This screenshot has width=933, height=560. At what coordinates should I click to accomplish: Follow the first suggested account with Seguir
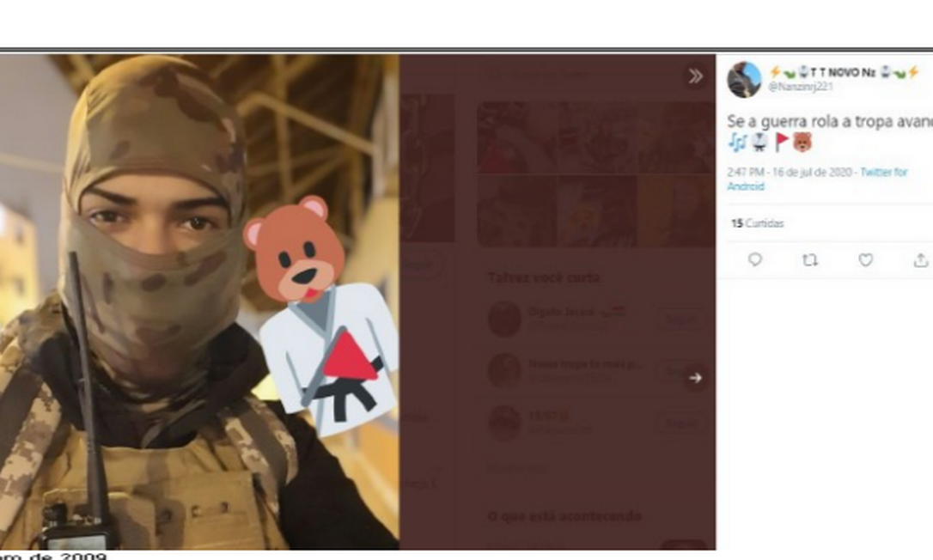tap(680, 320)
